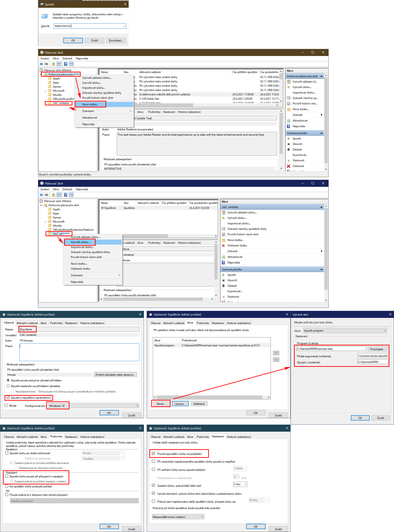394x532 pixels.
Task: Choose 'Vytvořit úlohu...' in lower window context menu
Action: tap(93, 242)
